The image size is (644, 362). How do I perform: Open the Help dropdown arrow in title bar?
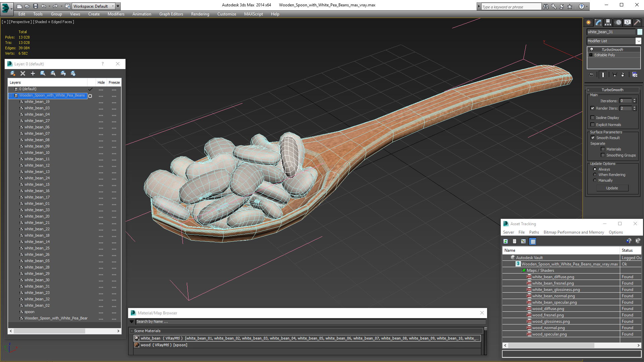pyautogui.click(x=587, y=6)
